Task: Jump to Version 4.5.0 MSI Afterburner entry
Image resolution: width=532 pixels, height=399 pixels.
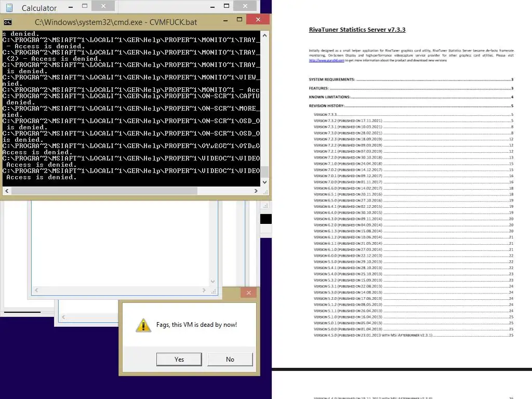Action: 413,335
